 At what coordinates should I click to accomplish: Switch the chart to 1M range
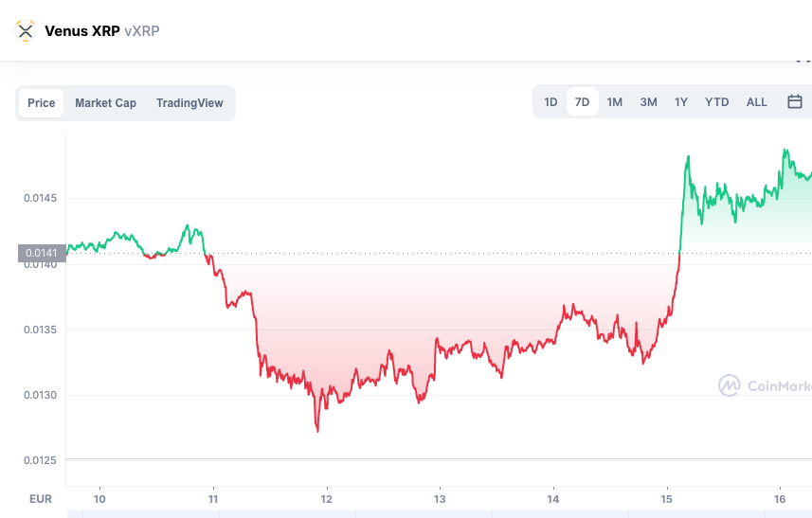614,102
